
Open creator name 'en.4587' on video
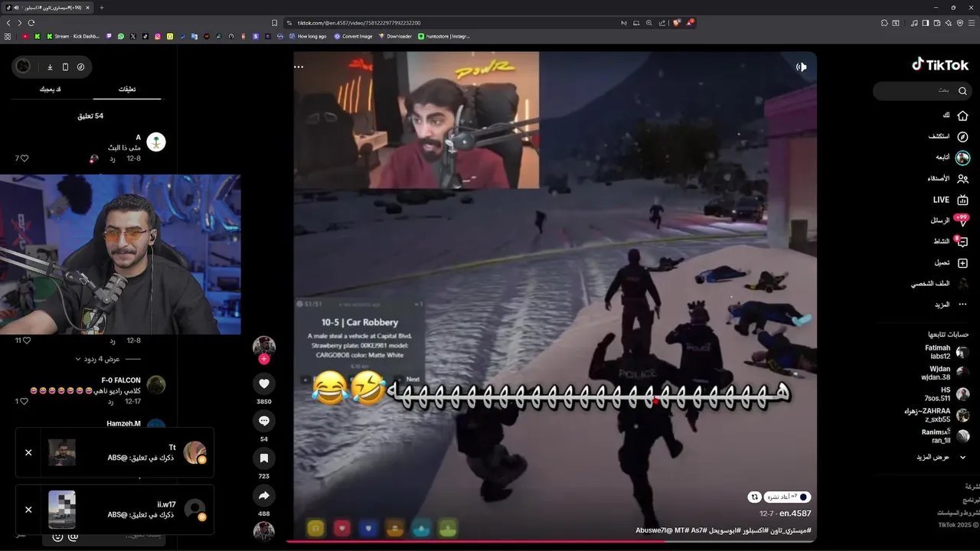[795, 514]
